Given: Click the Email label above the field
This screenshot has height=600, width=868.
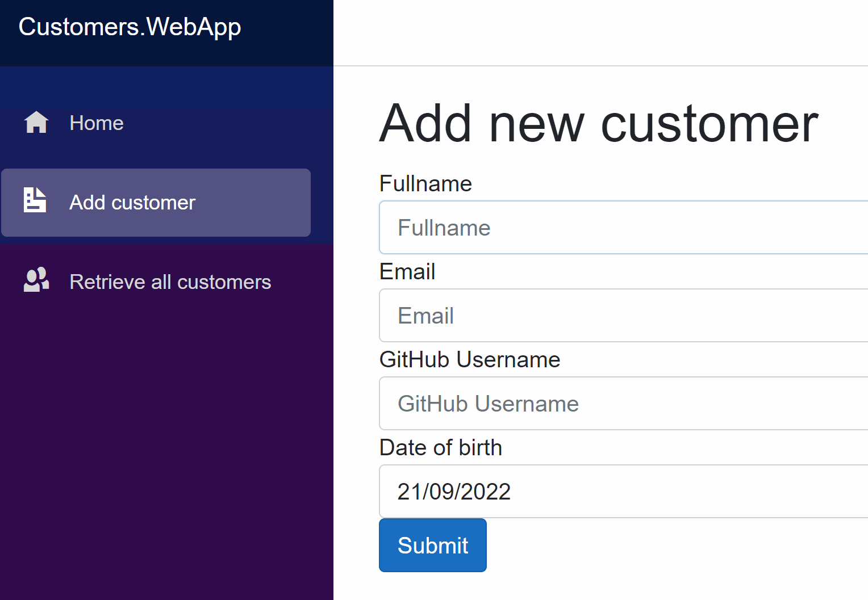Looking at the screenshot, I should point(407,272).
